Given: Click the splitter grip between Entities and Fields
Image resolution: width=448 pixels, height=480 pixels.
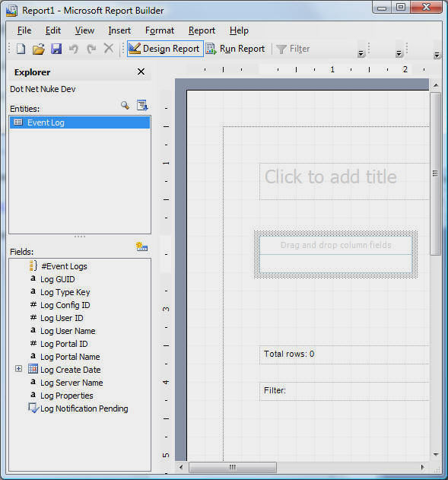Looking at the screenshot, I should (80, 237).
